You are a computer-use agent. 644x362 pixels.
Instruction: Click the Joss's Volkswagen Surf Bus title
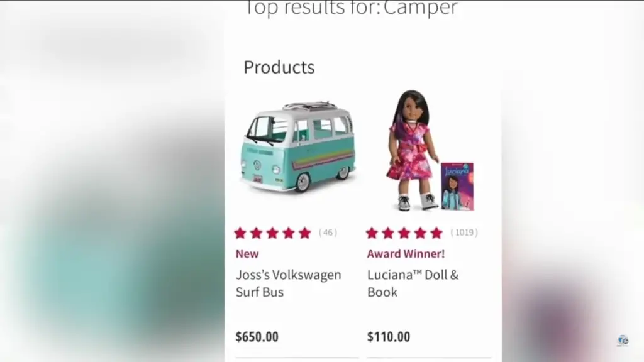click(x=288, y=283)
